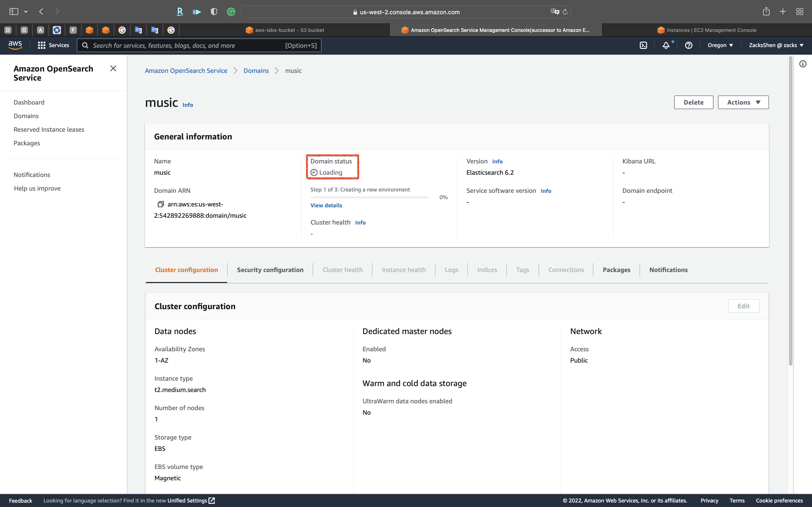
Task: Expand the Actions dropdown button
Action: 743,102
